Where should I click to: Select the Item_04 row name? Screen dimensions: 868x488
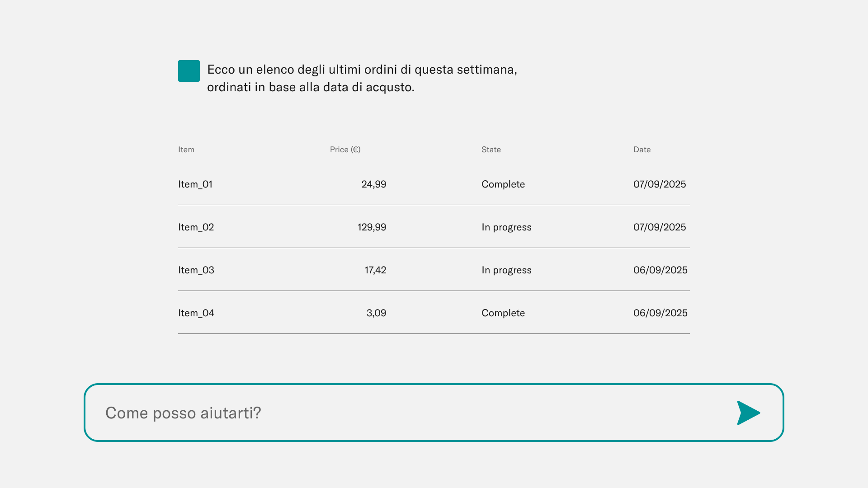click(196, 313)
